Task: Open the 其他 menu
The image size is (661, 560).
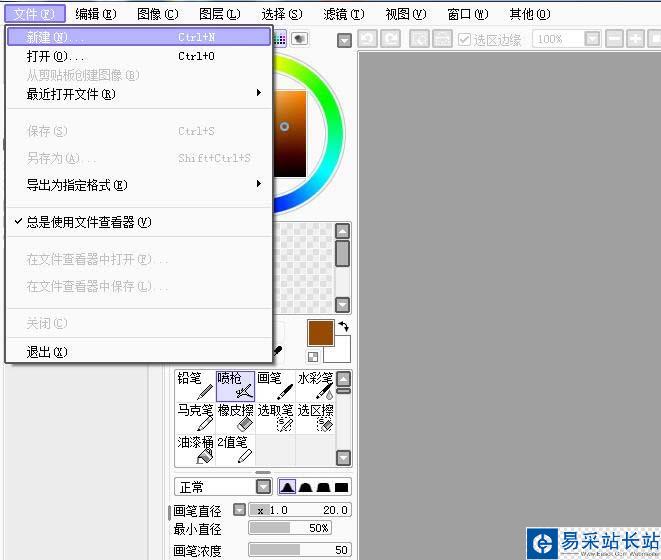Action: click(x=529, y=14)
